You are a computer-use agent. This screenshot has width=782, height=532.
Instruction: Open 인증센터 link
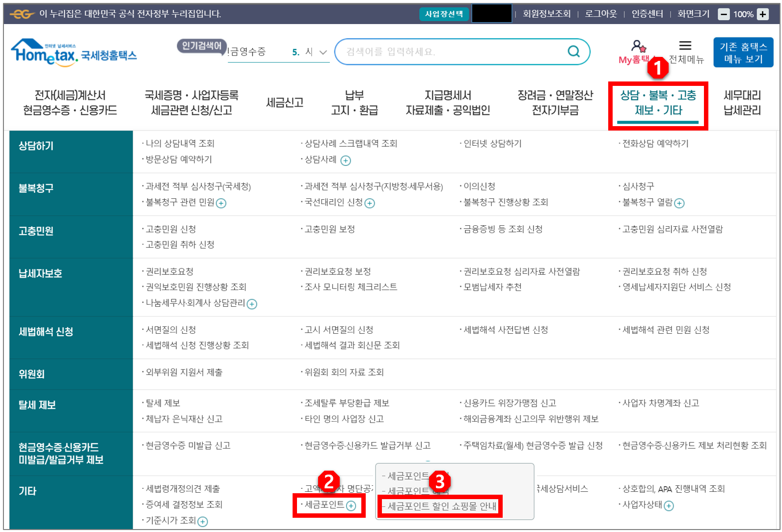pyautogui.click(x=647, y=14)
